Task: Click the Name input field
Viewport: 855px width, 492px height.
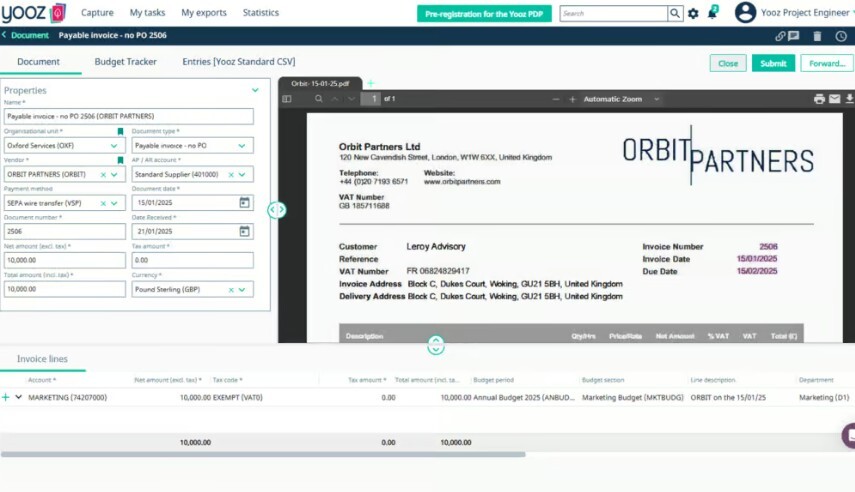Action: click(x=129, y=116)
